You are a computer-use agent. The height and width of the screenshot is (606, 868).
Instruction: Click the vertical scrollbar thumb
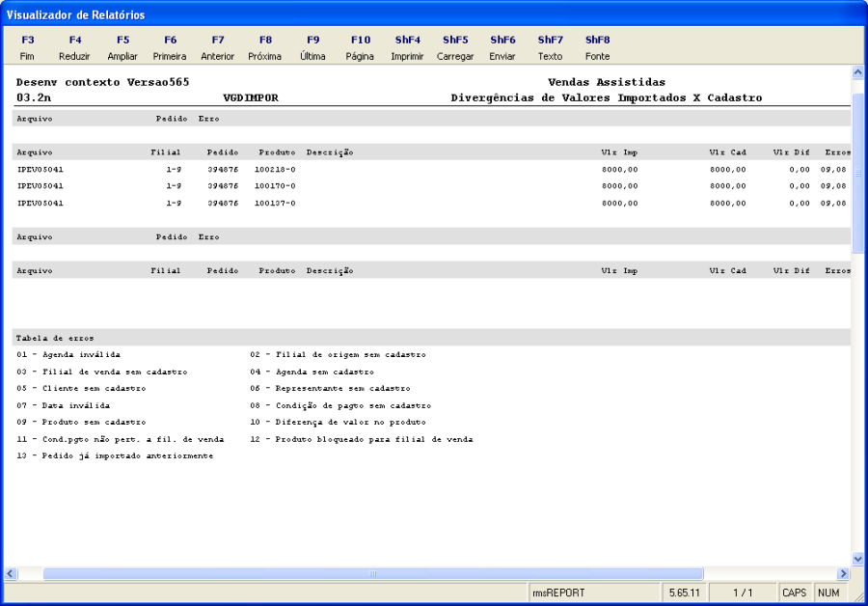coord(857,174)
